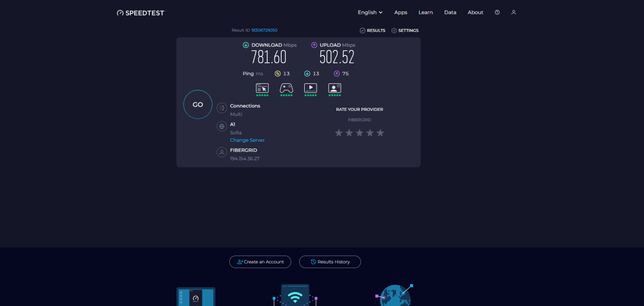Open the English language dropdown
Image resolution: width=644 pixels, height=306 pixels.
367,12
